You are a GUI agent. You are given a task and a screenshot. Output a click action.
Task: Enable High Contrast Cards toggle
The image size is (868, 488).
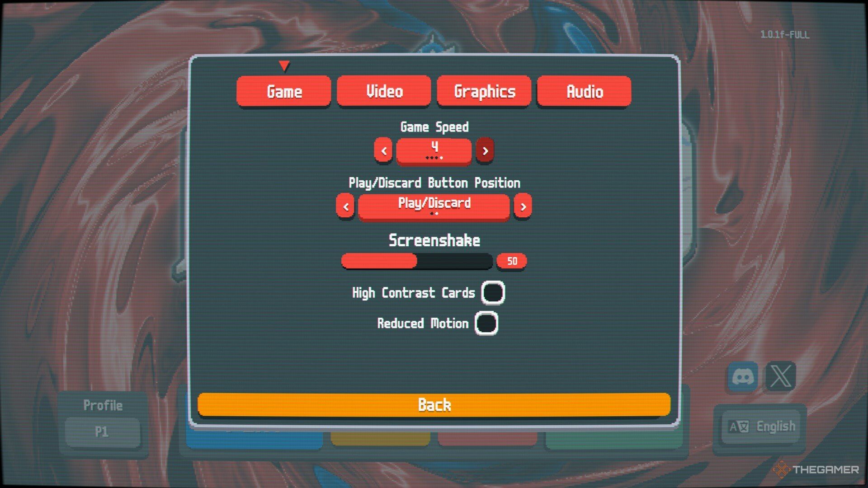click(494, 292)
